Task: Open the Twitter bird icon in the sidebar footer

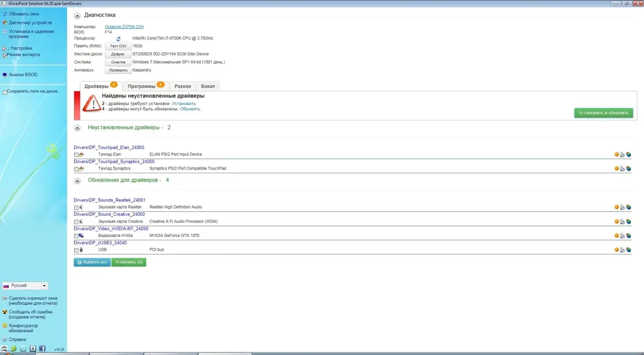Action: pos(23,349)
